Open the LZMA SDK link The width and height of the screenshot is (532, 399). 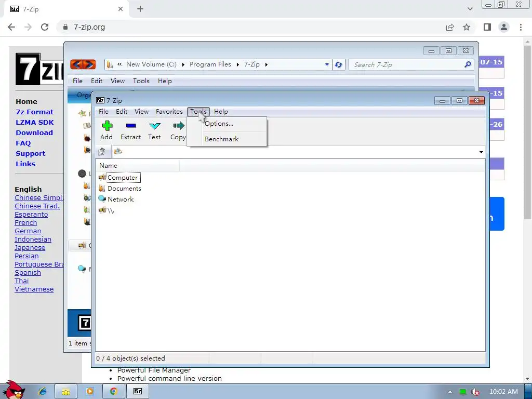35,123
